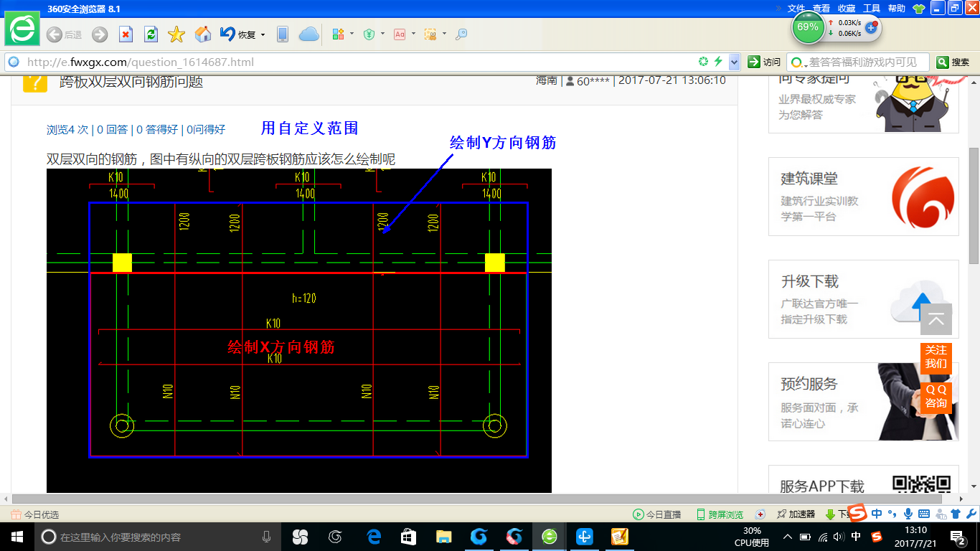Open the 0 答得好 link

tap(157, 129)
